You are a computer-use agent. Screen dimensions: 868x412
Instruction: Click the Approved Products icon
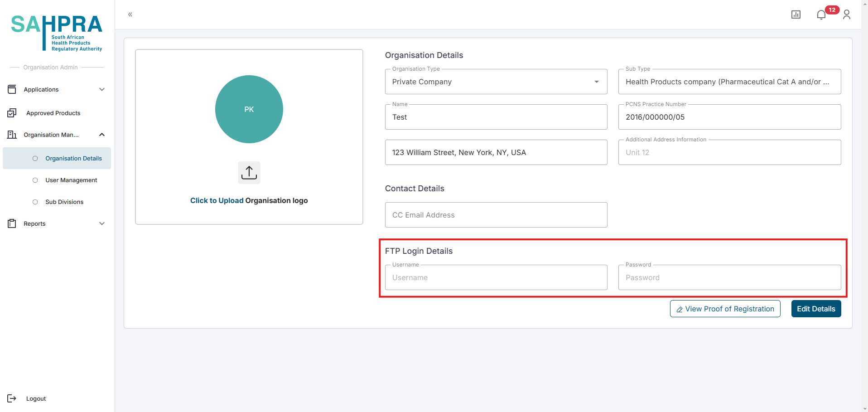(12, 113)
